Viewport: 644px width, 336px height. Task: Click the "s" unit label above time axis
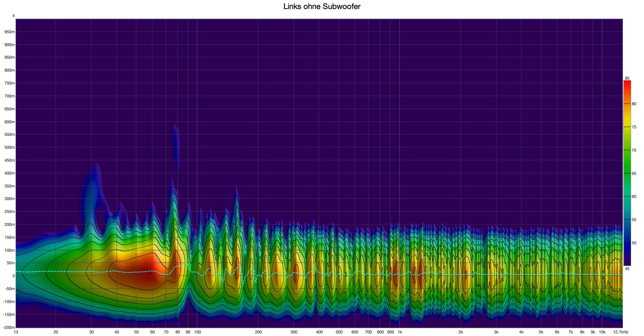14,15
